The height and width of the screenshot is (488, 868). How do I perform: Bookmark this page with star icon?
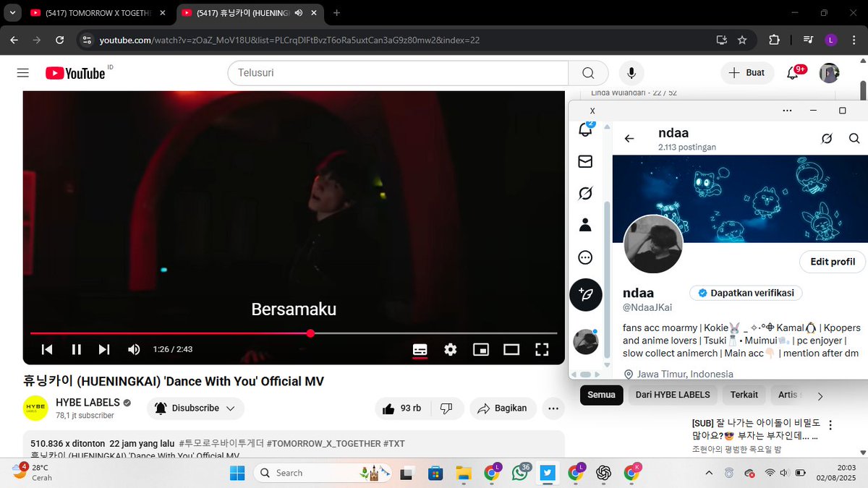coord(741,40)
